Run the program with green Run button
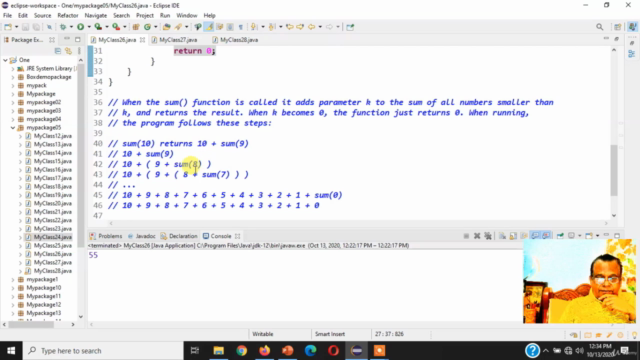 [x=80, y=27]
